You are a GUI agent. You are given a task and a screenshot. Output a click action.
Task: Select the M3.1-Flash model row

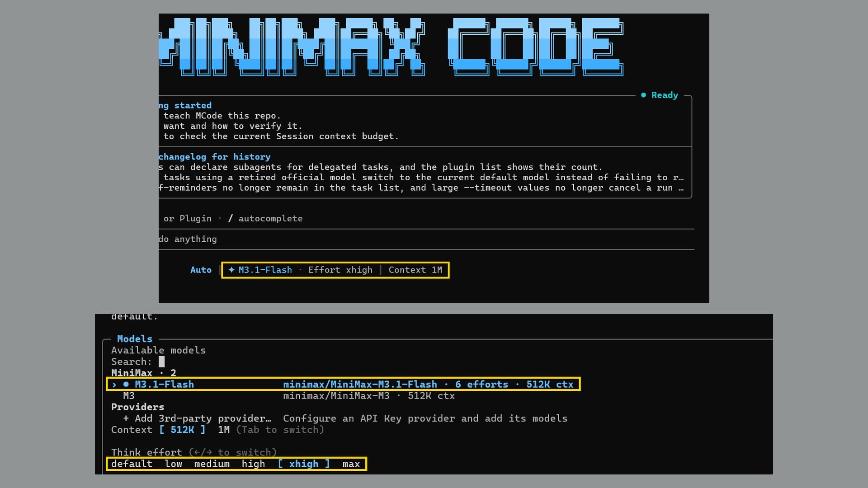(x=343, y=384)
